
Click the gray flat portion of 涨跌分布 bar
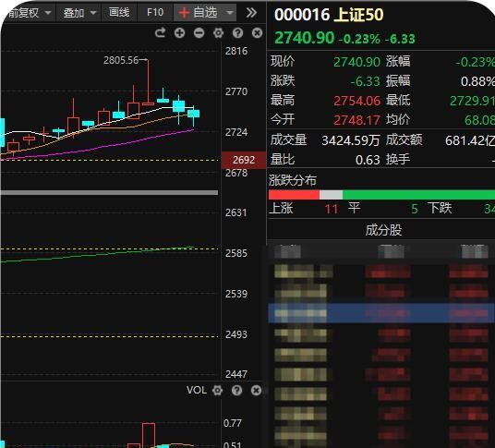pos(331,195)
